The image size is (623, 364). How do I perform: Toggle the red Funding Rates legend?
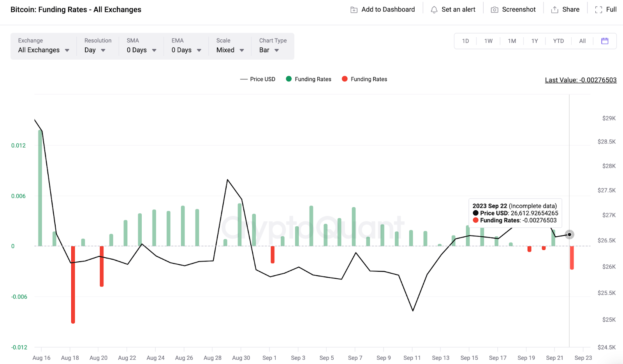(364, 79)
